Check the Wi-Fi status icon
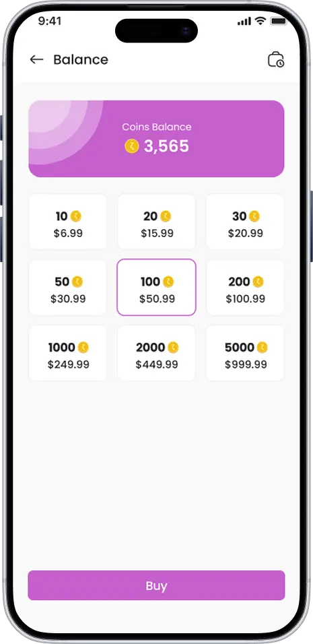 [260, 21]
